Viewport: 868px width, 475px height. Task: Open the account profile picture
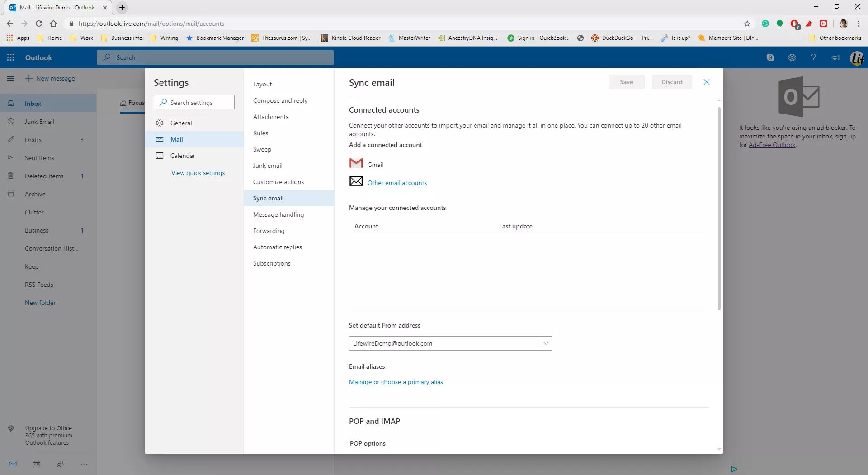857,57
